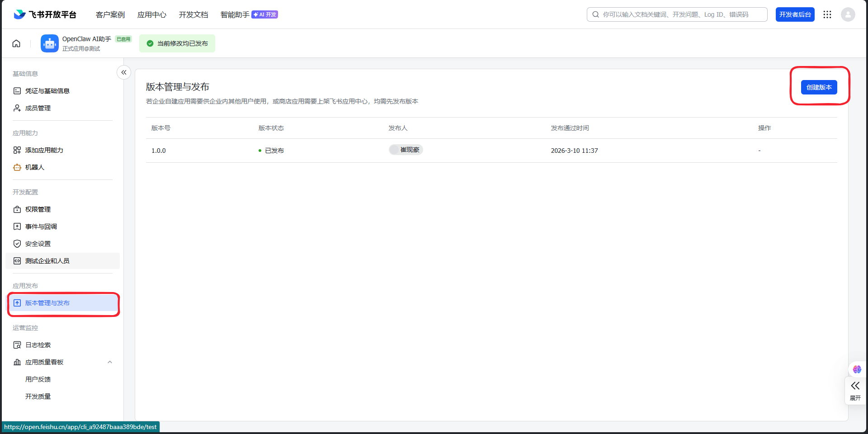This screenshot has width=868, height=434.
Task: Open 权限管理 in the sidebar
Action: coord(38,209)
